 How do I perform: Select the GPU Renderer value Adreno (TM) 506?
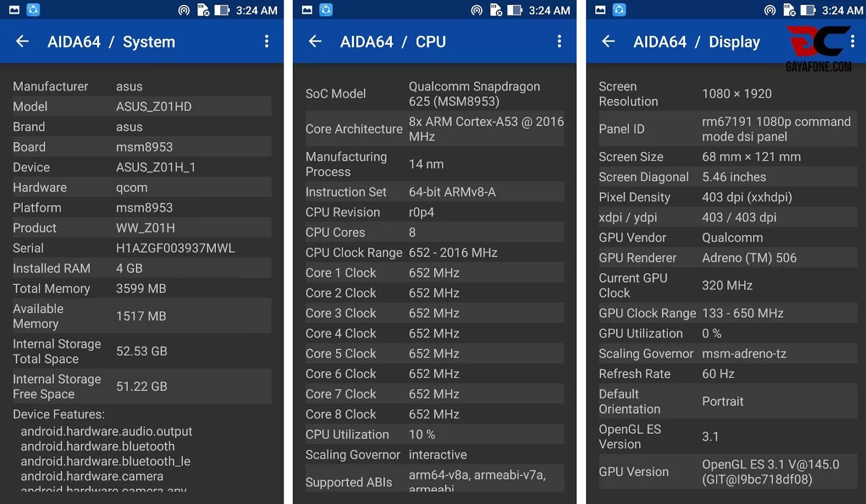click(x=749, y=258)
